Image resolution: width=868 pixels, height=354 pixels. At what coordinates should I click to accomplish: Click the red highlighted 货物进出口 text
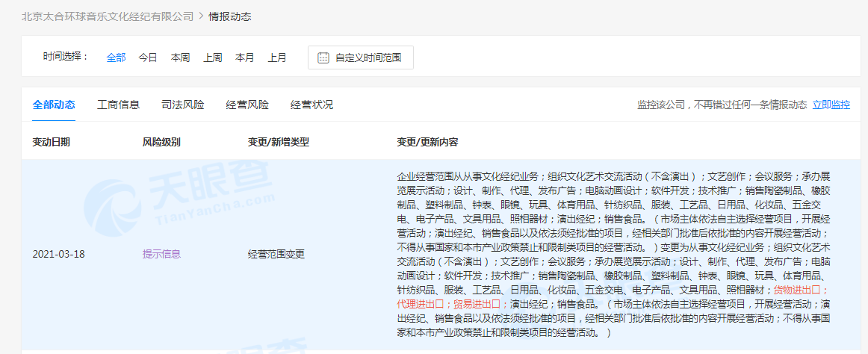click(x=799, y=289)
